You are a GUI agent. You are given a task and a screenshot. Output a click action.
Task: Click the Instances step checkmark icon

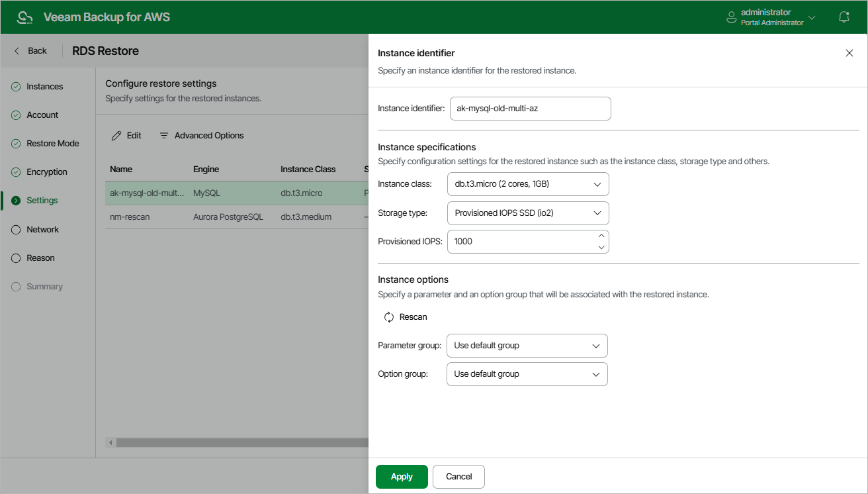tap(16, 87)
